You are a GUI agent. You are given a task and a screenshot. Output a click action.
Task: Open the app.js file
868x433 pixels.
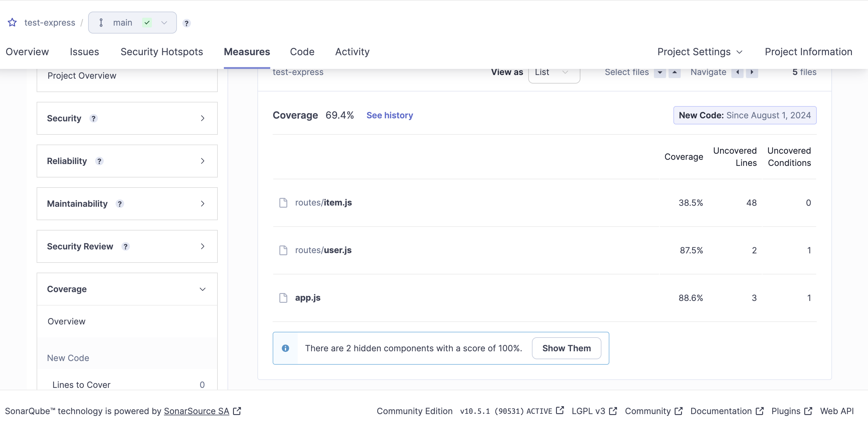pos(308,298)
